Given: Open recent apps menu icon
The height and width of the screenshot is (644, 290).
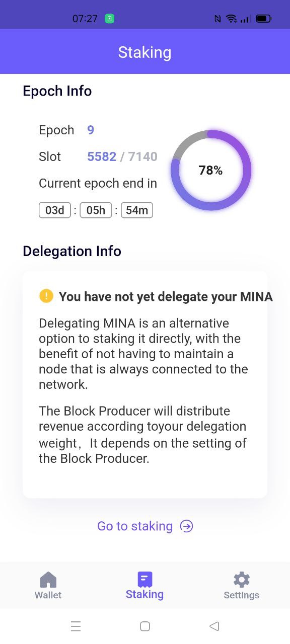Looking at the screenshot, I should click(76, 626).
